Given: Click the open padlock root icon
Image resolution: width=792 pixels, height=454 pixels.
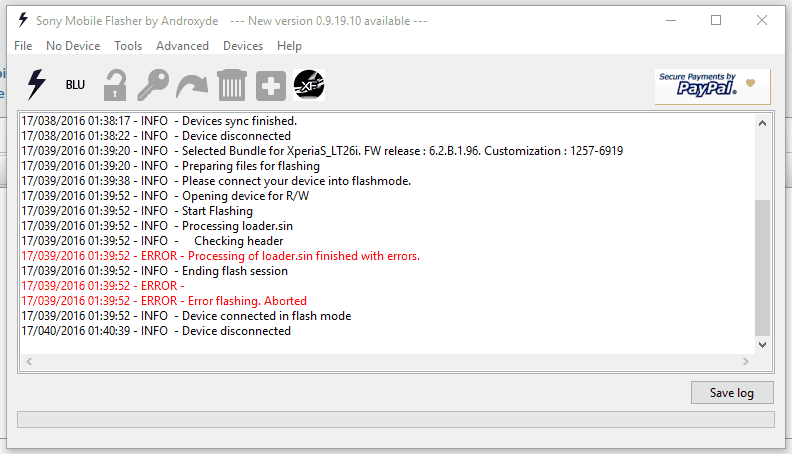Looking at the screenshot, I should coord(115,85).
